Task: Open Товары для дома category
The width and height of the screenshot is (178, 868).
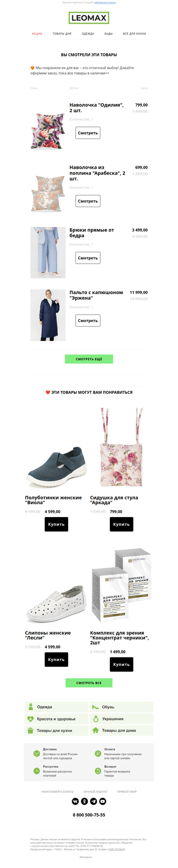Action: tap(121, 730)
